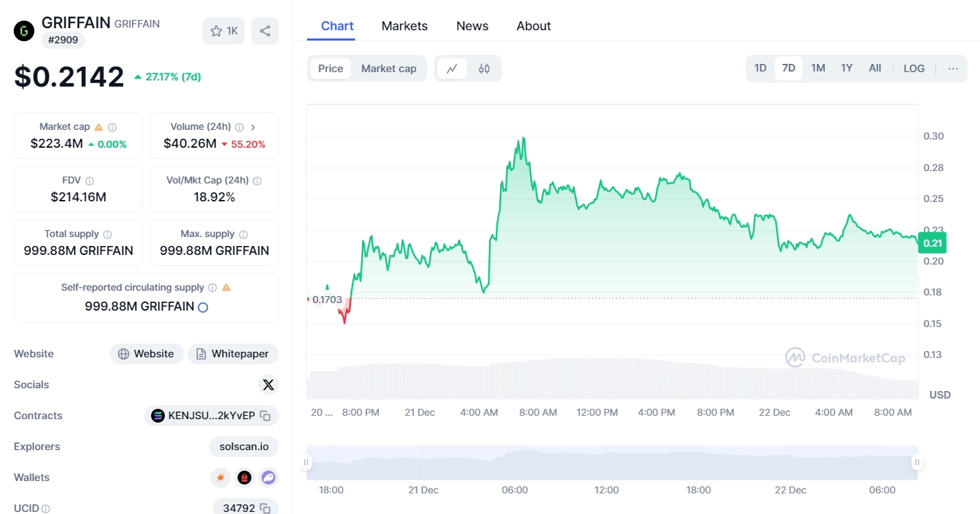Select the Solflare wallet icon
980x514 pixels.
(220, 477)
